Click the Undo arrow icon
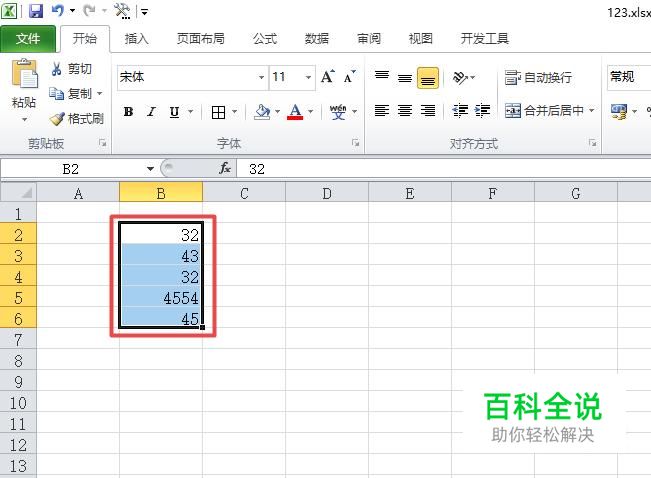 [x=58, y=10]
